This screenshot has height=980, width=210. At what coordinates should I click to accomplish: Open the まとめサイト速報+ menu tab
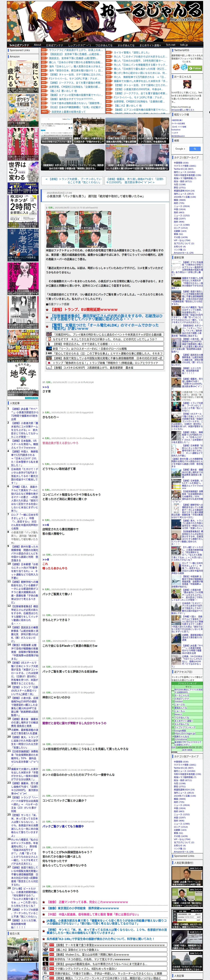point(150,45)
